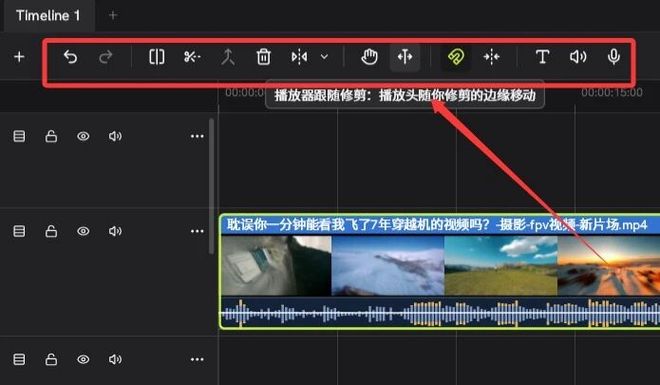Click track-type icon on video clip track

(19, 231)
